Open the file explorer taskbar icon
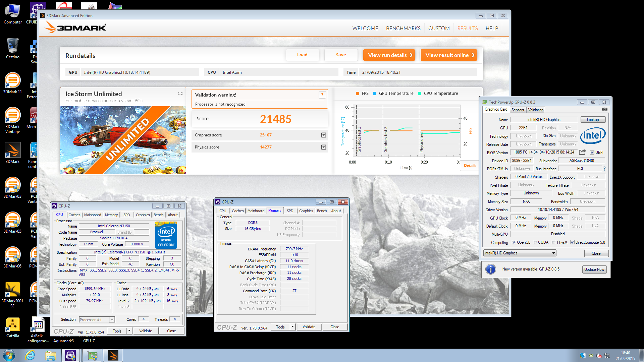The height and width of the screenshot is (362, 644). (x=51, y=355)
